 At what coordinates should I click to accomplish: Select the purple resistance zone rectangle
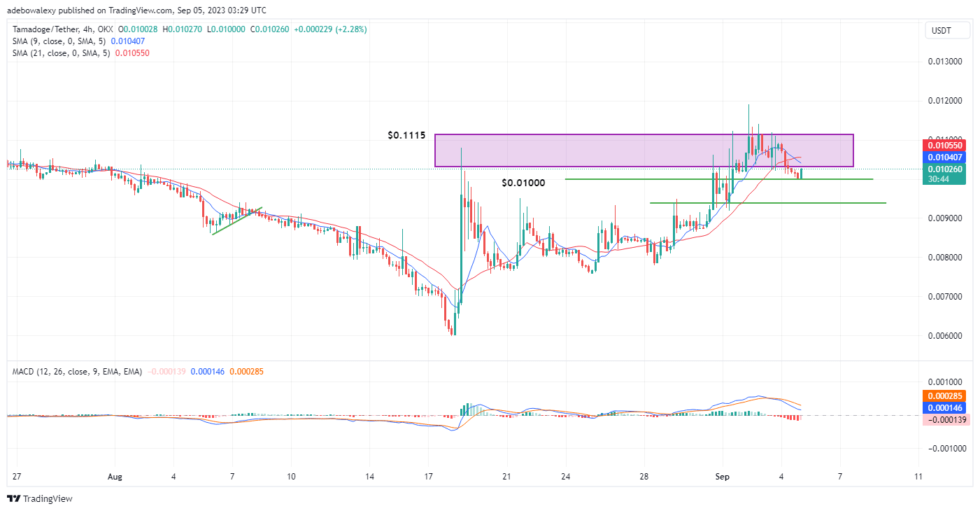coord(644,150)
